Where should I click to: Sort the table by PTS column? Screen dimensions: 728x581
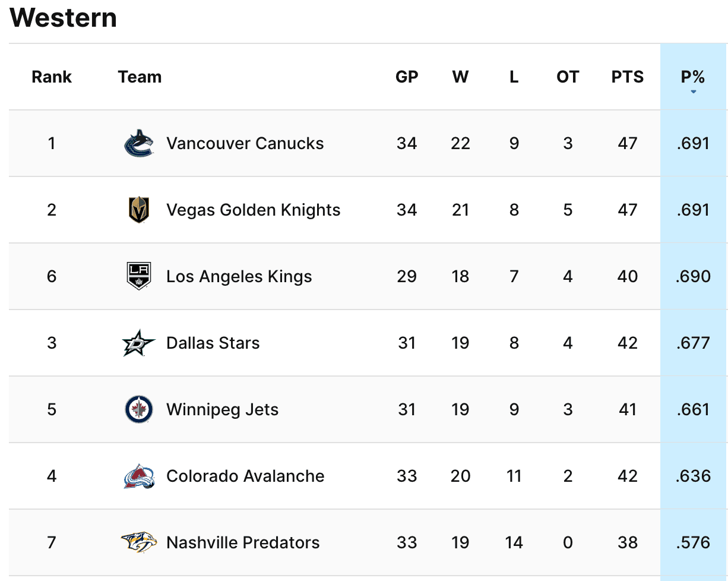coord(627,77)
